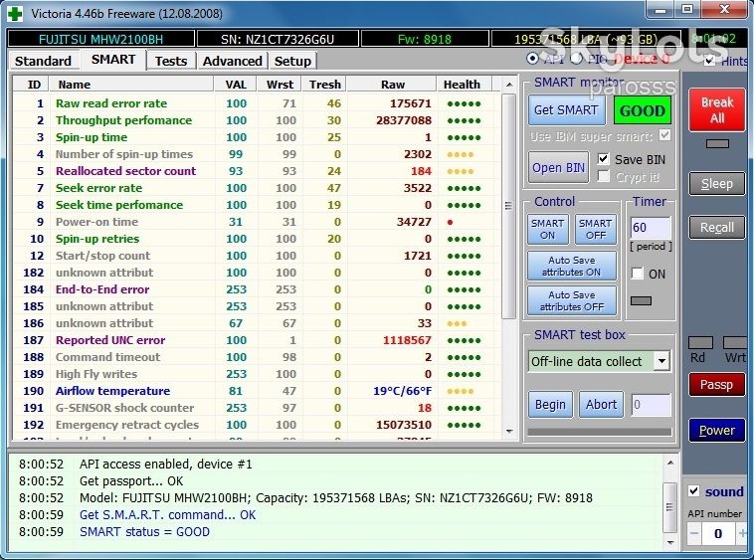Enable Auto Save attributes ON

tap(572, 266)
